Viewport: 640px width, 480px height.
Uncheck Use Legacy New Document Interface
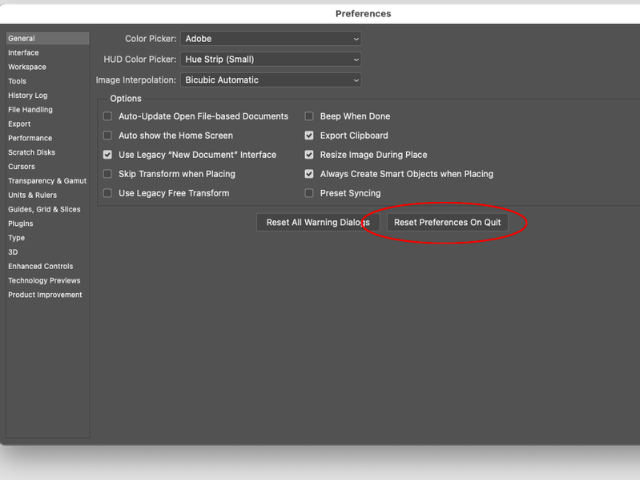tap(108, 155)
